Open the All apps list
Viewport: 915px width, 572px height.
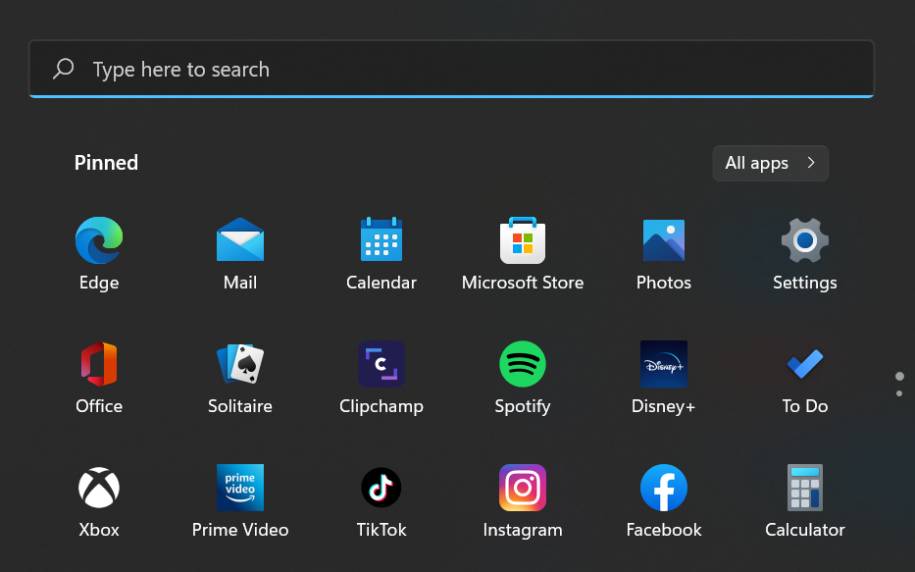[770, 163]
